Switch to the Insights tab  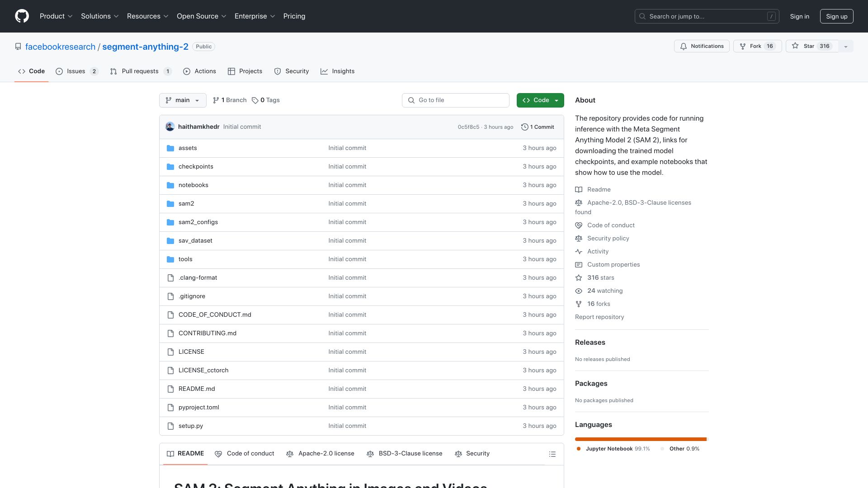[x=338, y=71]
